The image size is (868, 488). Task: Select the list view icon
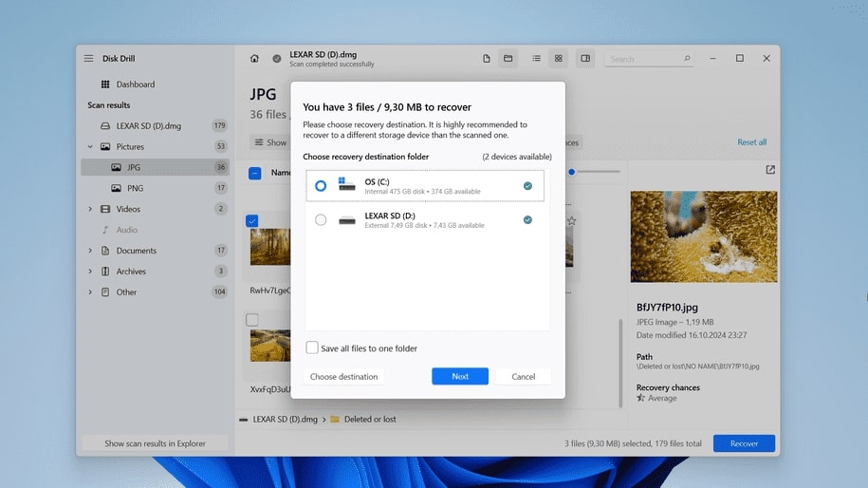pyautogui.click(x=536, y=58)
